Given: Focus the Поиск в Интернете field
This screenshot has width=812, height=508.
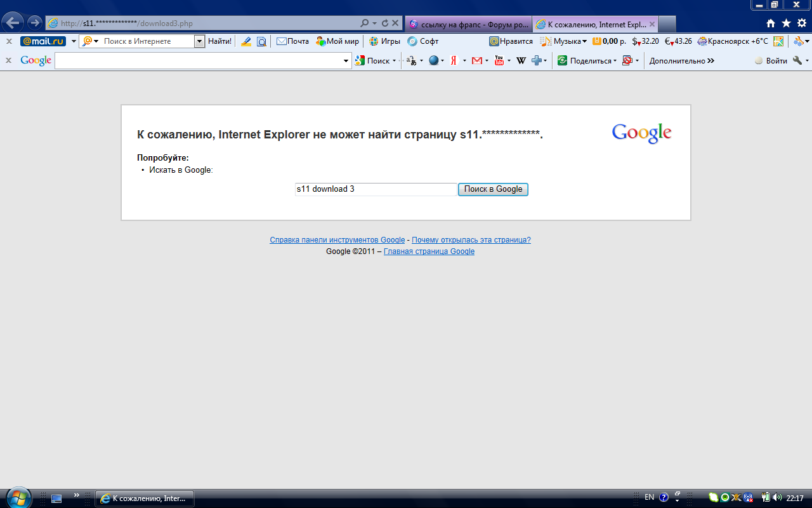Looking at the screenshot, I should tap(148, 41).
